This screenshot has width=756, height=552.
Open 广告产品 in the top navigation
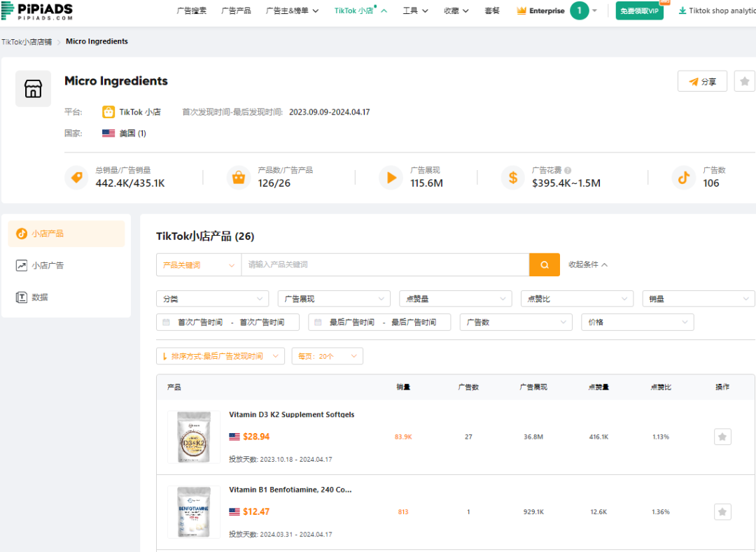tap(236, 10)
